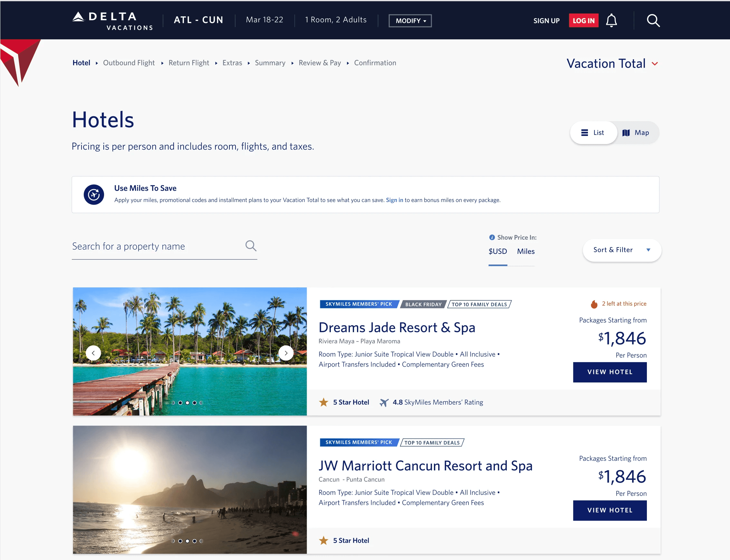Click VIEW HOTEL for JW Marriott Cancun

610,510
